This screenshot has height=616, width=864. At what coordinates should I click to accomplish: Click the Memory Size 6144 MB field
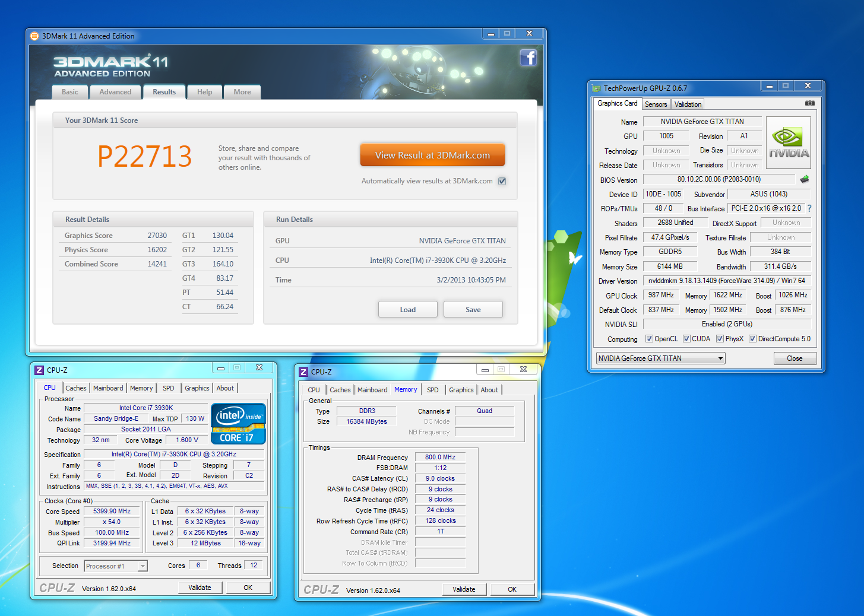coord(670,266)
